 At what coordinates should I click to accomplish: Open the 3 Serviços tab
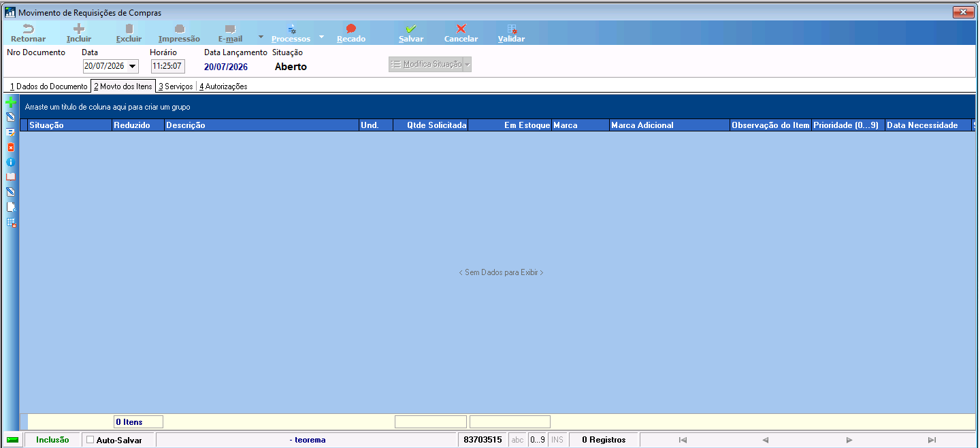[x=176, y=86]
